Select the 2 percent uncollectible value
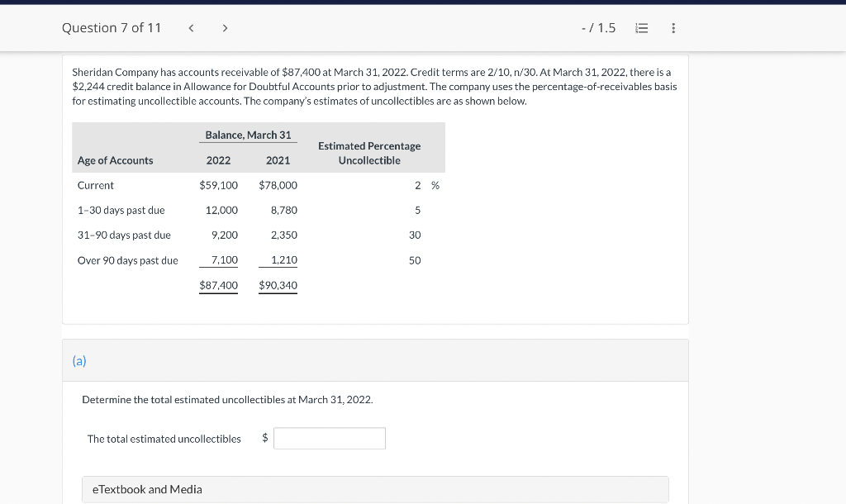Screen dimensions: 846x504 (x=417, y=185)
